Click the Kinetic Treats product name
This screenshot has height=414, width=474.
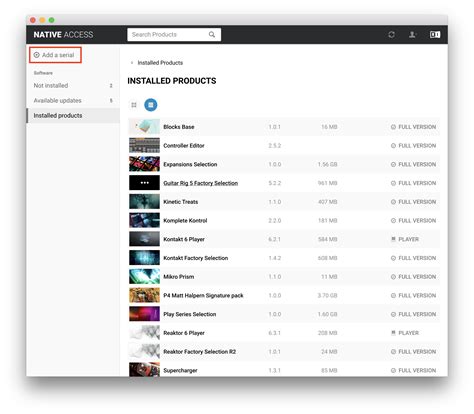180,202
